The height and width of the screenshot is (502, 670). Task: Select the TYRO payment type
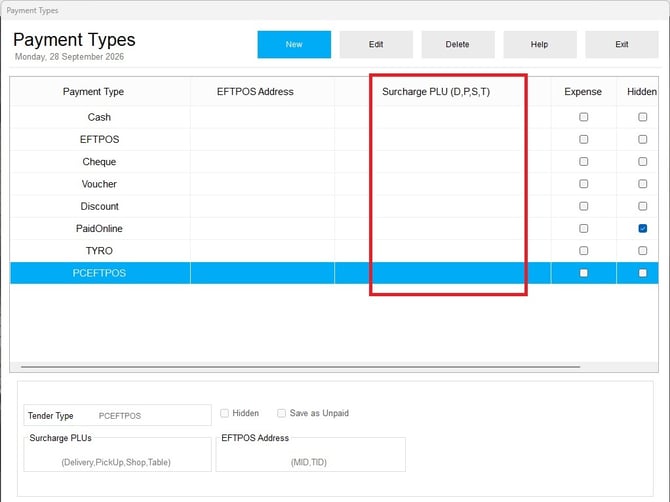(334, 251)
